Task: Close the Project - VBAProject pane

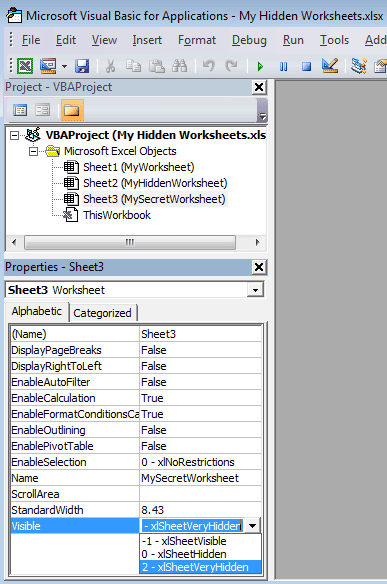Action: [x=259, y=87]
